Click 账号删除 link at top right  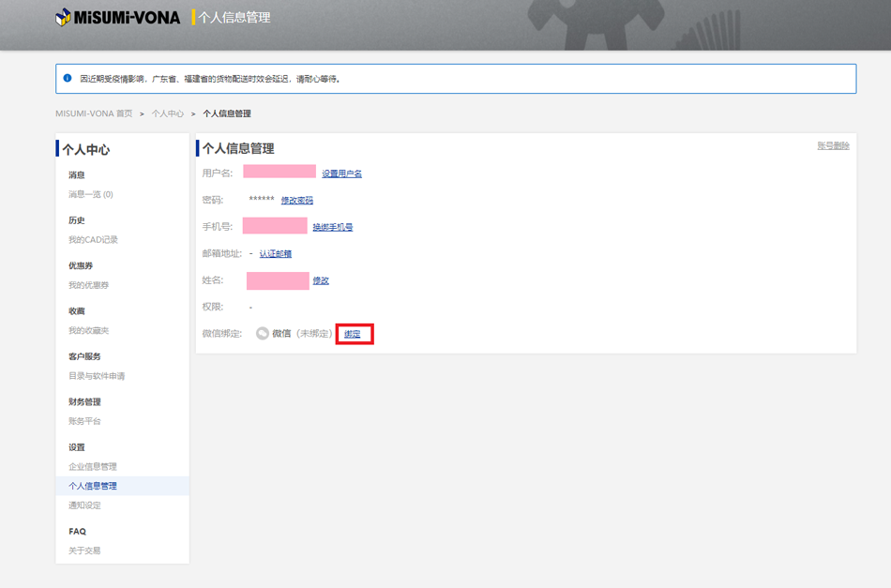coord(833,146)
